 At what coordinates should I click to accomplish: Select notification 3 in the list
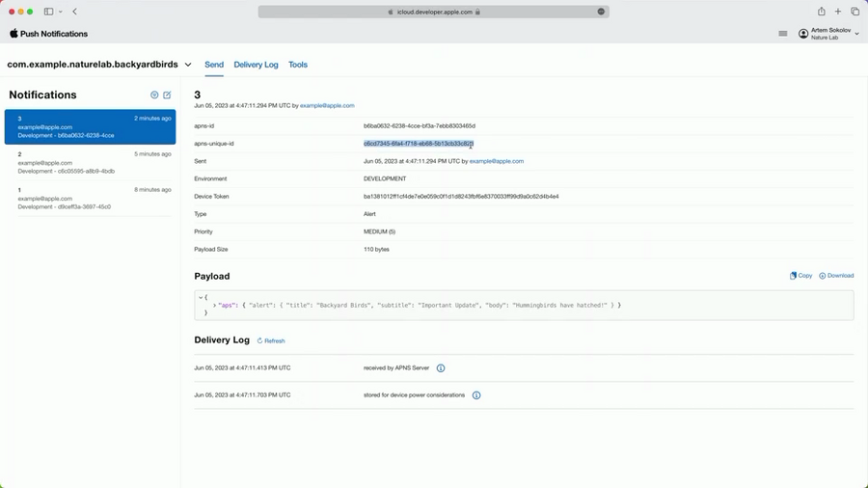(91, 126)
